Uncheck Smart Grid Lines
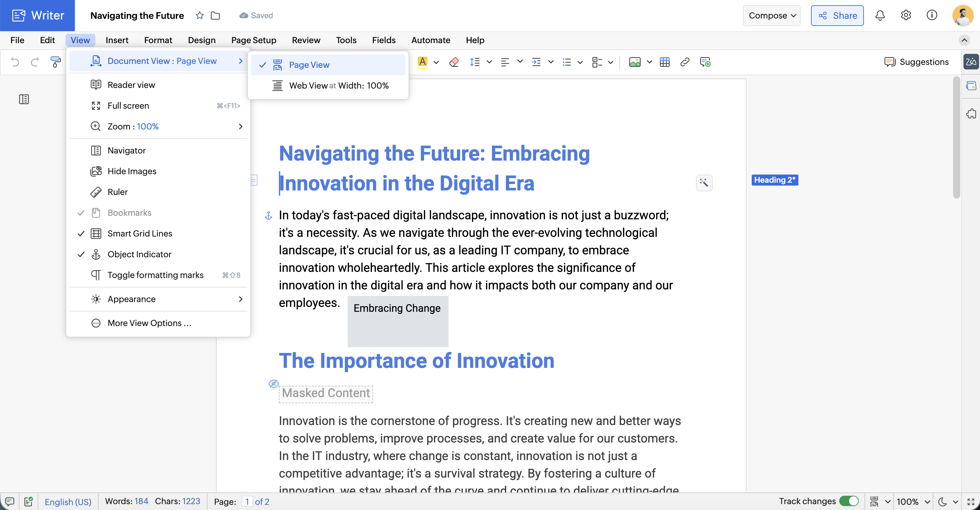This screenshot has height=510, width=980. [x=140, y=233]
